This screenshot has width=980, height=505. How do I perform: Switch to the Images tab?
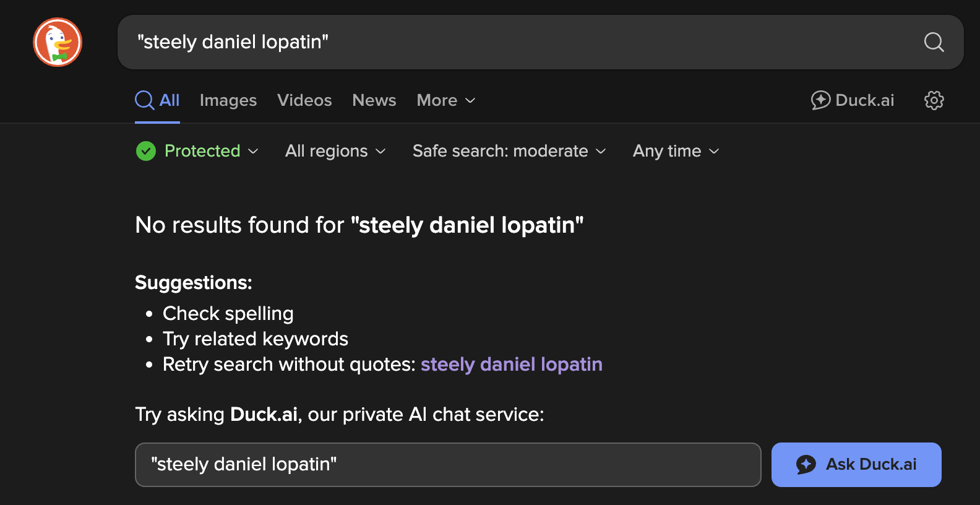[228, 100]
